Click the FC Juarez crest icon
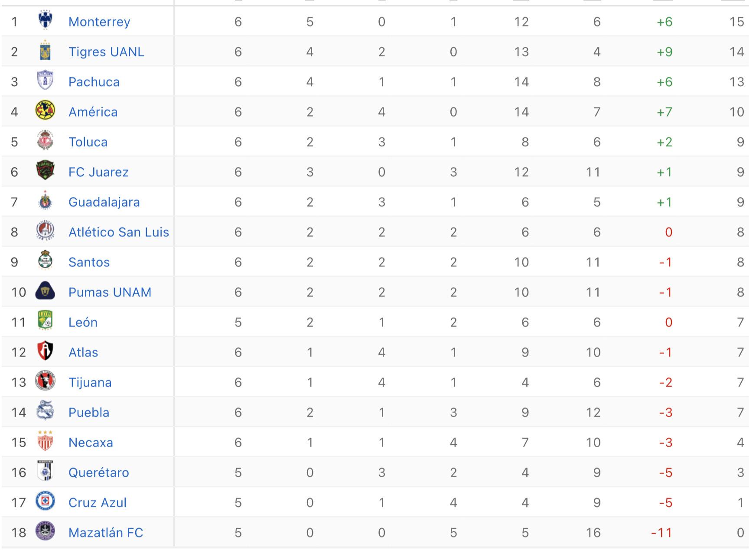This screenshot has width=756, height=550. (45, 171)
